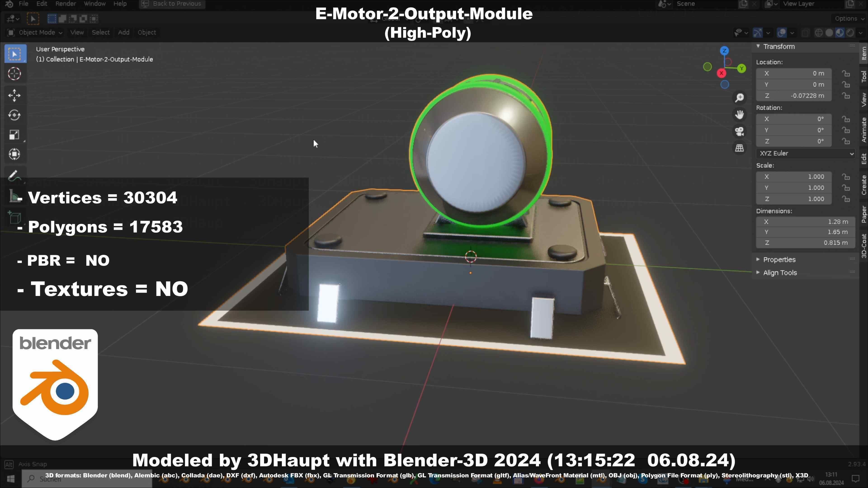Open the Edit menu
Screen dimensions: 868x488
tap(41, 4)
